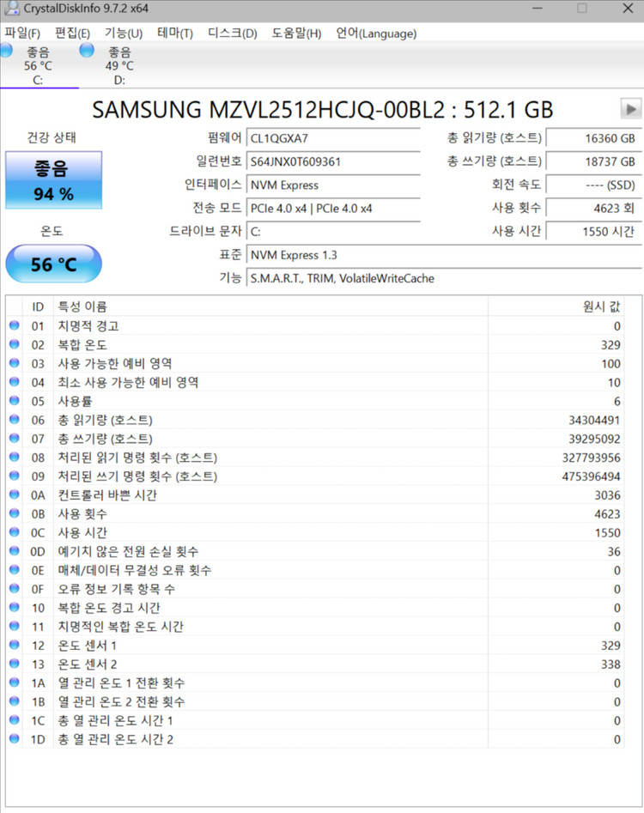Click the C: drive blue status orb
The height and width of the screenshot is (813, 644).
pyautogui.click(x=6, y=51)
